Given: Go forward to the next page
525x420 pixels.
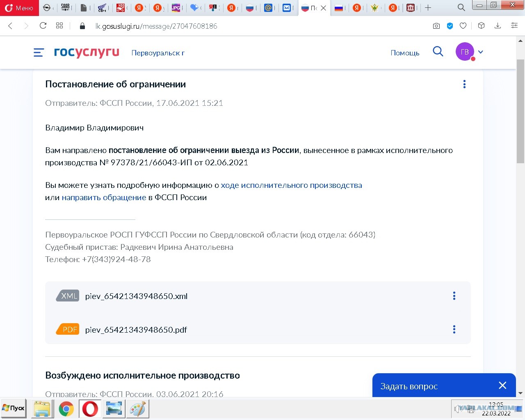Looking at the screenshot, I should (x=26, y=26).
